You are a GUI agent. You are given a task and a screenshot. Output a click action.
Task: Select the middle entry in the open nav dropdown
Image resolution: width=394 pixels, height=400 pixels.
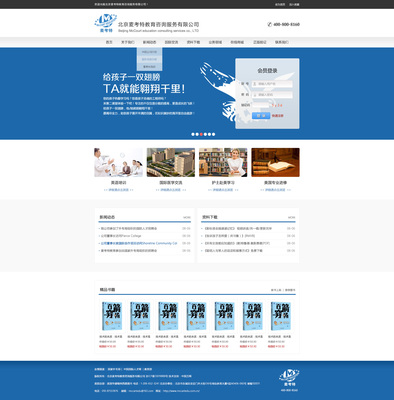pyautogui.click(x=149, y=59)
